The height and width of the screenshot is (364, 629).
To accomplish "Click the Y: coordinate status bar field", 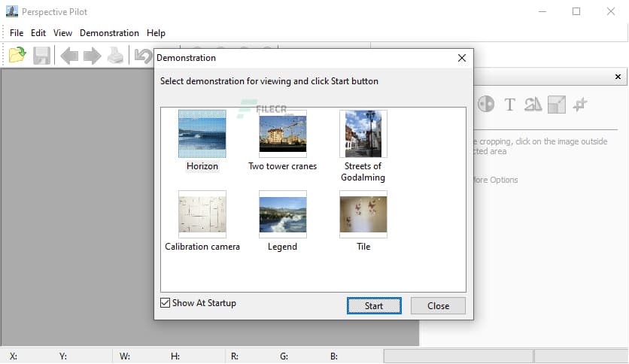I will [63, 356].
